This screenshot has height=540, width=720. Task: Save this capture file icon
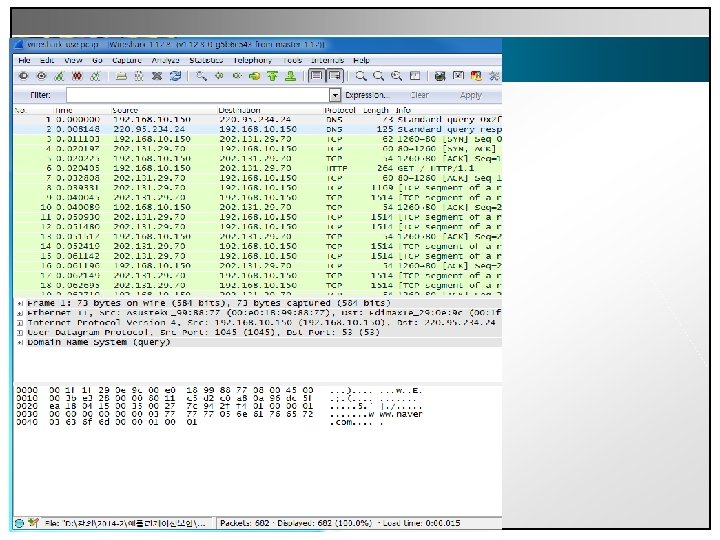[x=139, y=76]
